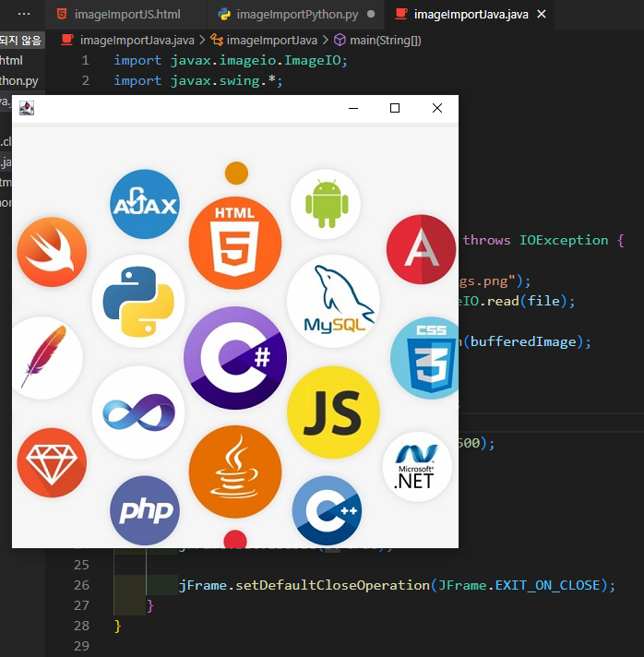
Task: Switch to the imageImportJS.html tab
Action: [125, 15]
